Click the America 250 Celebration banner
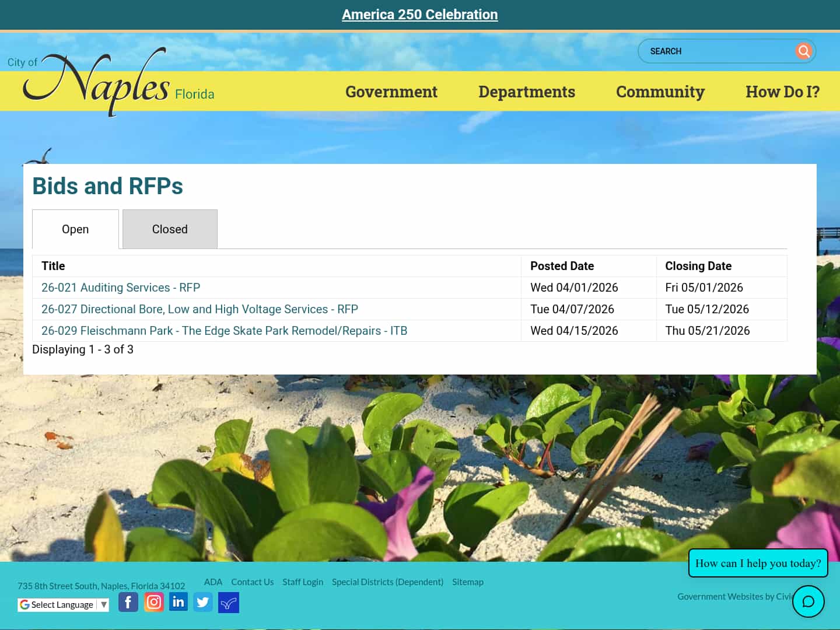 point(419,14)
